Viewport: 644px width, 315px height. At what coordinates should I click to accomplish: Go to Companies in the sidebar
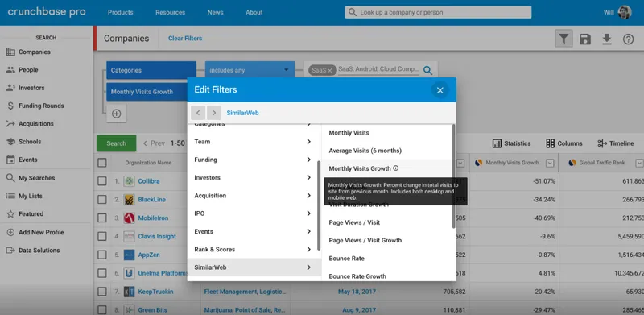[28, 52]
